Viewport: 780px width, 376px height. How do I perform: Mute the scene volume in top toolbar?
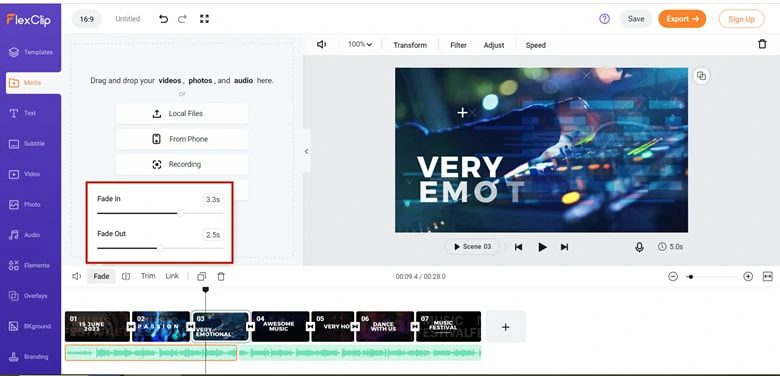click(321, 45)
